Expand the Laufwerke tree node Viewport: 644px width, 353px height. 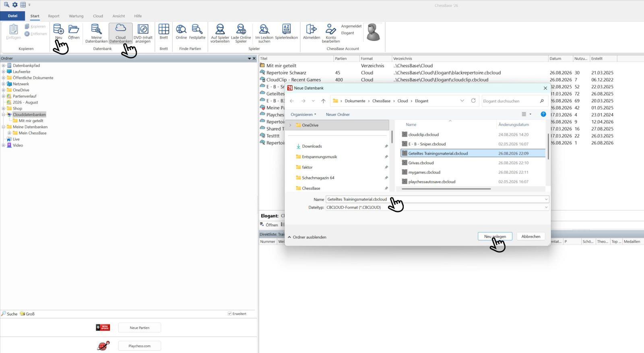3,72
